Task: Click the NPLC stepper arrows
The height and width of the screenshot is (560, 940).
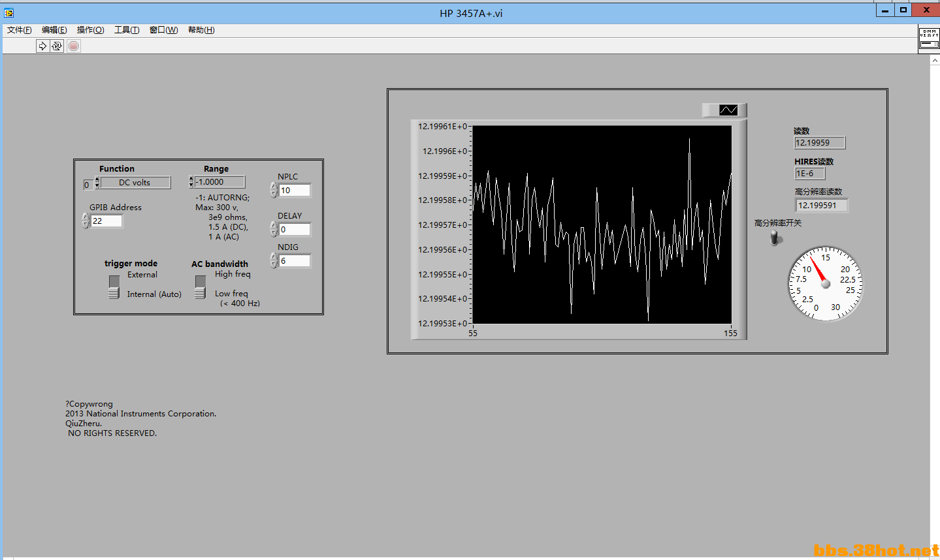Action: [274, 190]
